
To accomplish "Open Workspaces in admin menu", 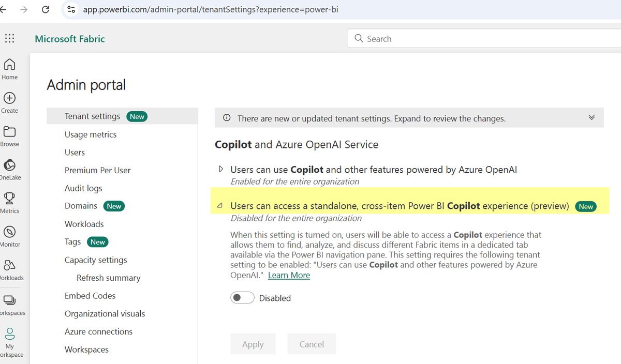I will 86,350.
